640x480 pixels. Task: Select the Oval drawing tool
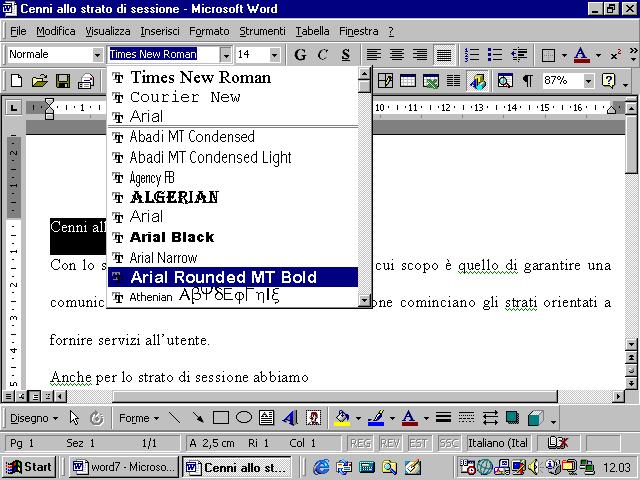[x=244, y=418]
